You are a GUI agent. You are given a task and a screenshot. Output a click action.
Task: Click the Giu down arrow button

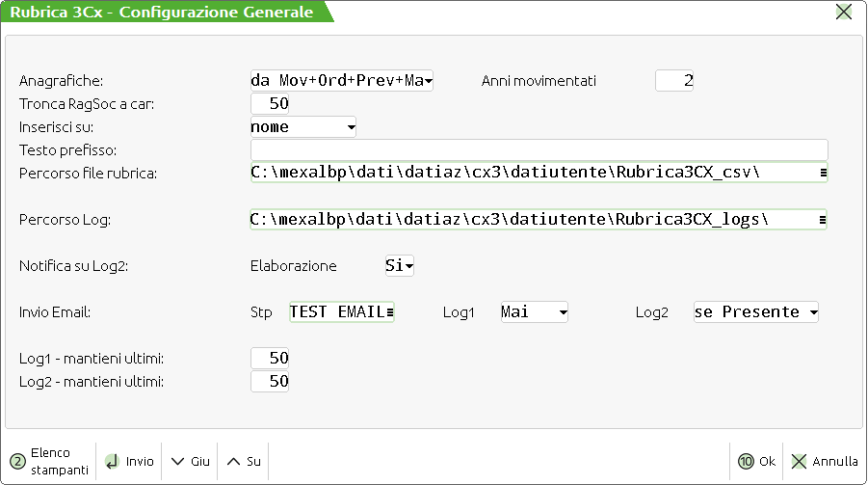[190, 462]
